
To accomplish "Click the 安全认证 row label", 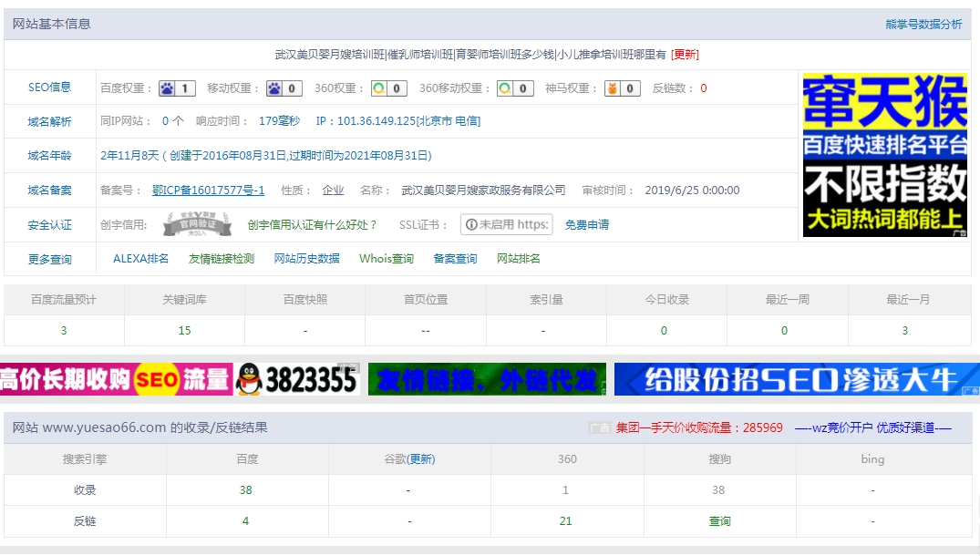I will point(49,225).
